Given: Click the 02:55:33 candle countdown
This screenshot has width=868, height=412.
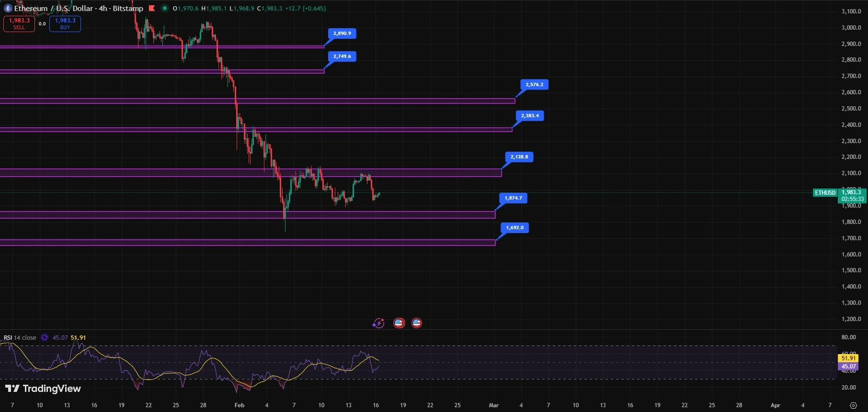Looking at the screenshot, I should (x=853, y=199).
